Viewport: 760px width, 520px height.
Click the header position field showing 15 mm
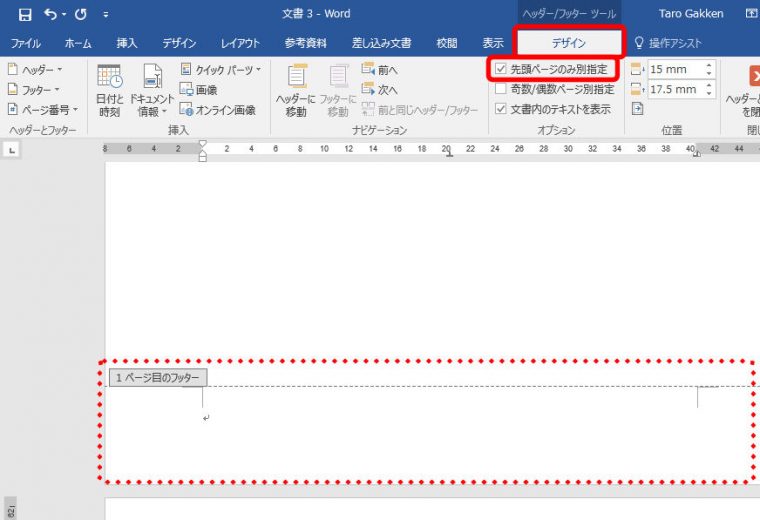[676, 69]
